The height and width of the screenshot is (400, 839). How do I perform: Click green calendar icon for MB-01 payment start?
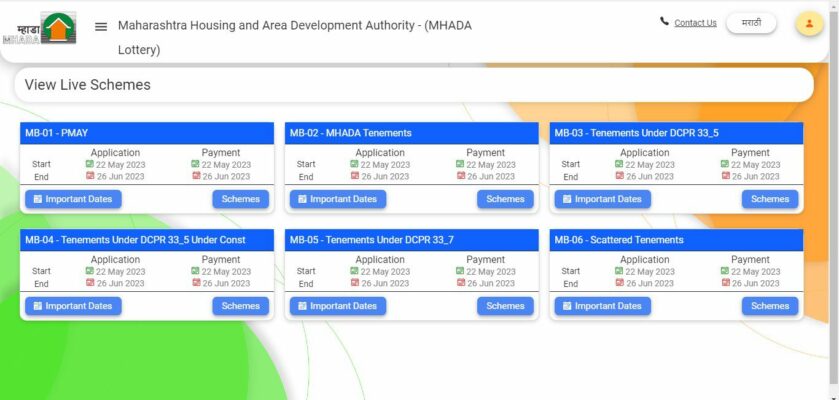[x=195, y=164]
